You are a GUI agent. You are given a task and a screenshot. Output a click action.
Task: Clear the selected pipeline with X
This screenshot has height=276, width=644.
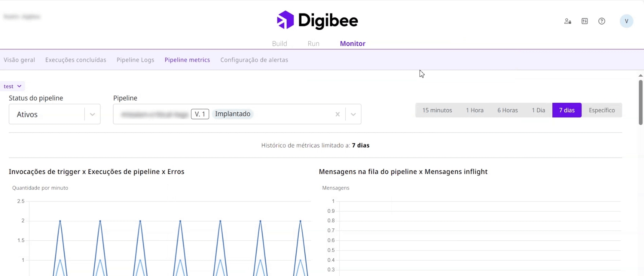pyautogui.click(x=337, y=114)
